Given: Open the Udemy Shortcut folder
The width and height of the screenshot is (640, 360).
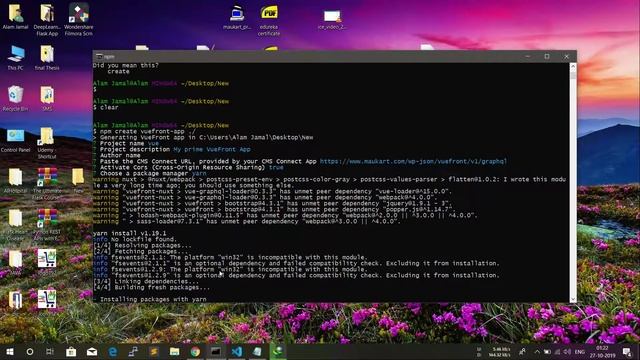Looking at the screenshot, I should pyautogui.click(x=47, y=143).
